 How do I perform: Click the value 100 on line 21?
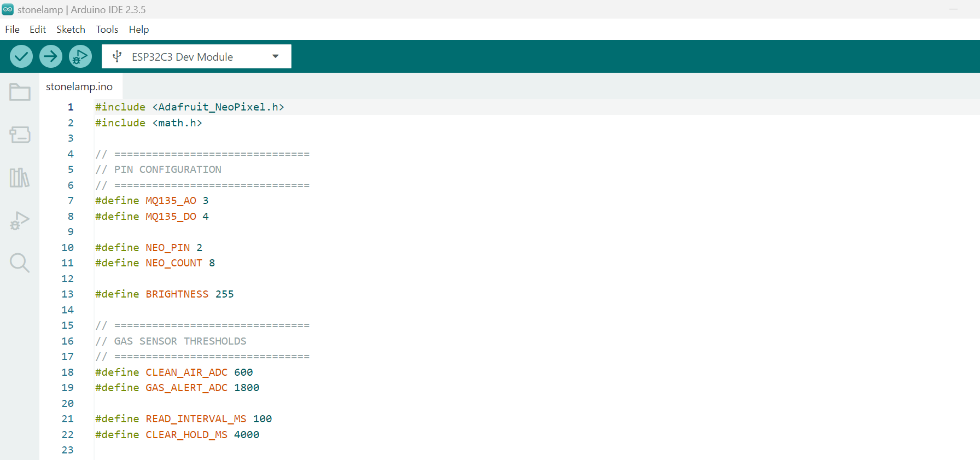tap(262, 419)
